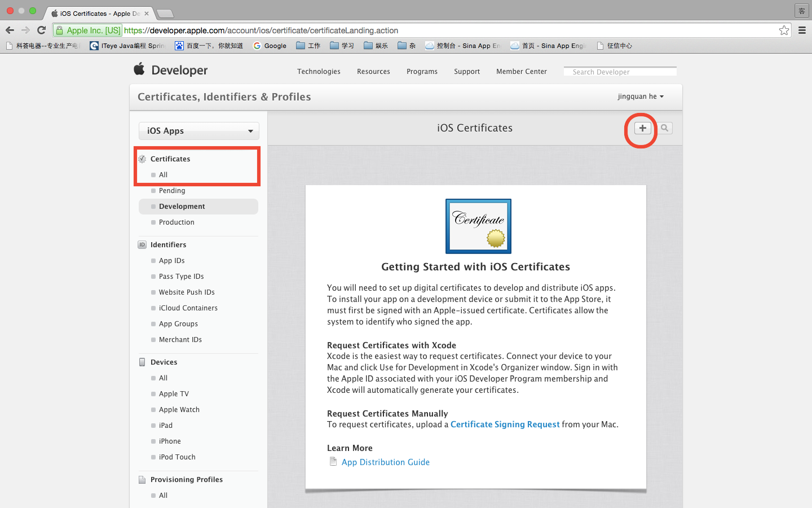
Task: Click the Identifiers ID badge icon
Action: pos(142,245)
